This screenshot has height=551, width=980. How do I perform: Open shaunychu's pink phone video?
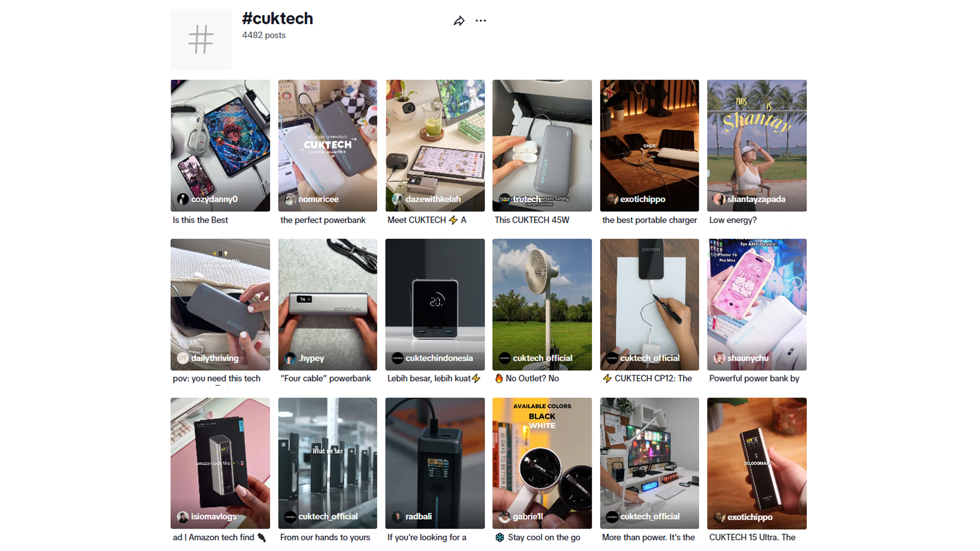757,305
